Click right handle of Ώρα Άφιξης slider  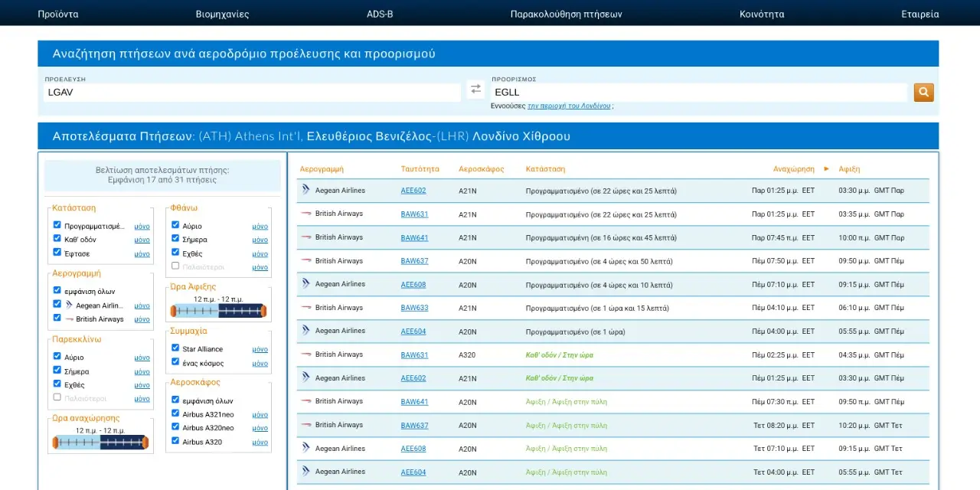pyautogui.click(x=263, y=311)
